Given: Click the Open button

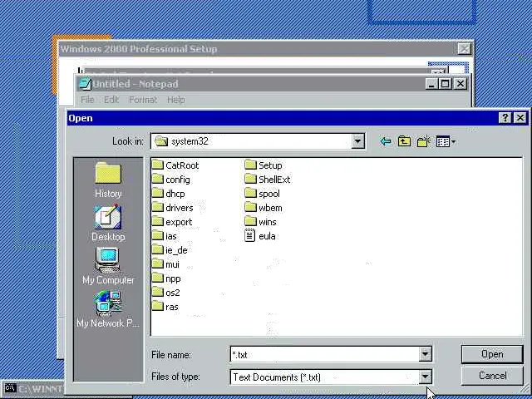Looking at the screenshot, I should pos(492,354).
